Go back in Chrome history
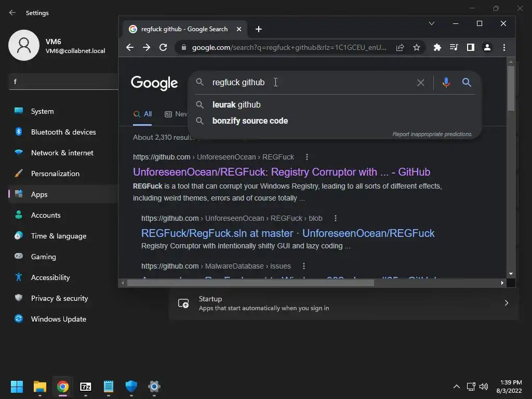Image resolution: width=532 pixels, height=399 pixels. click(x=129, y=47)
